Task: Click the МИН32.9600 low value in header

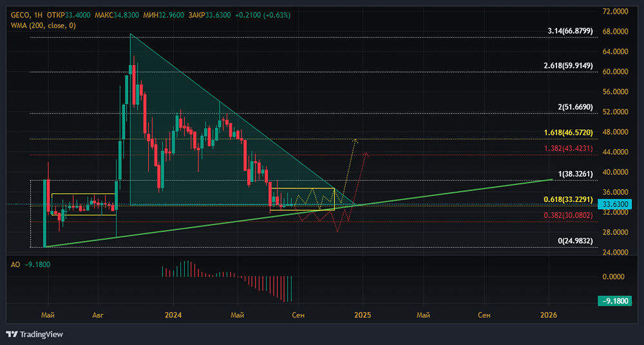Action: coord(164,15)
